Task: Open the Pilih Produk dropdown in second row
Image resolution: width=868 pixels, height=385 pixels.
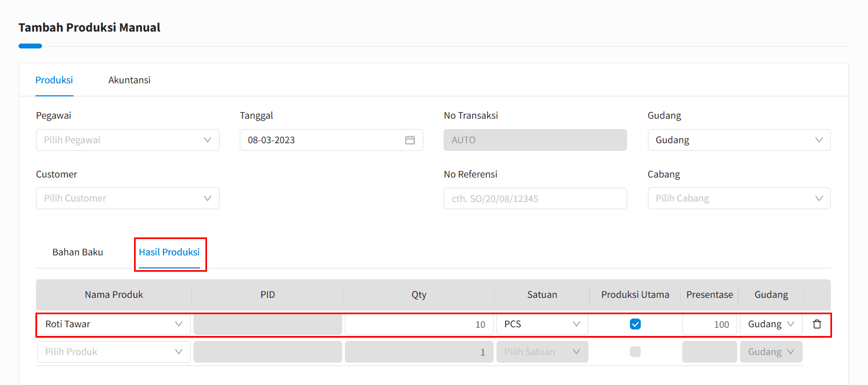Action: pyautogui.click(x=113, y=352)
